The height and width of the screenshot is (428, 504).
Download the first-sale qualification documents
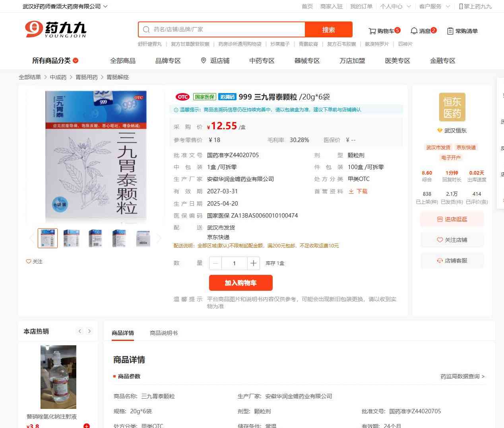358,191
